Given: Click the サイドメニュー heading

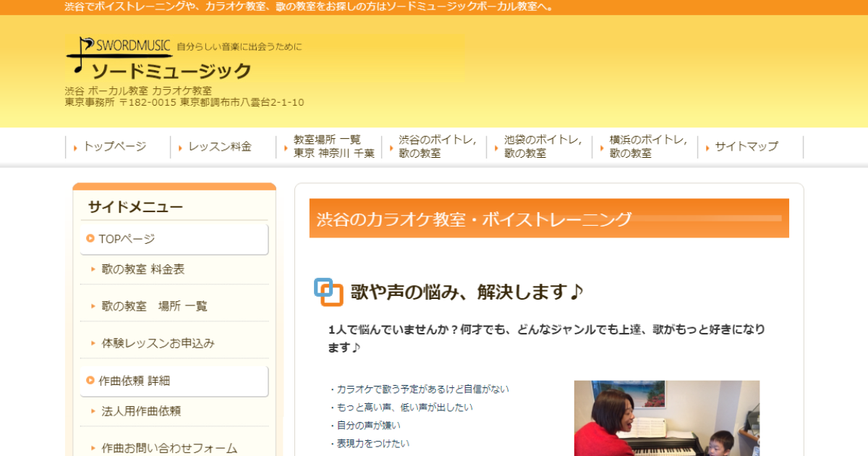Looking at the screenshot, I should [136, 207].
